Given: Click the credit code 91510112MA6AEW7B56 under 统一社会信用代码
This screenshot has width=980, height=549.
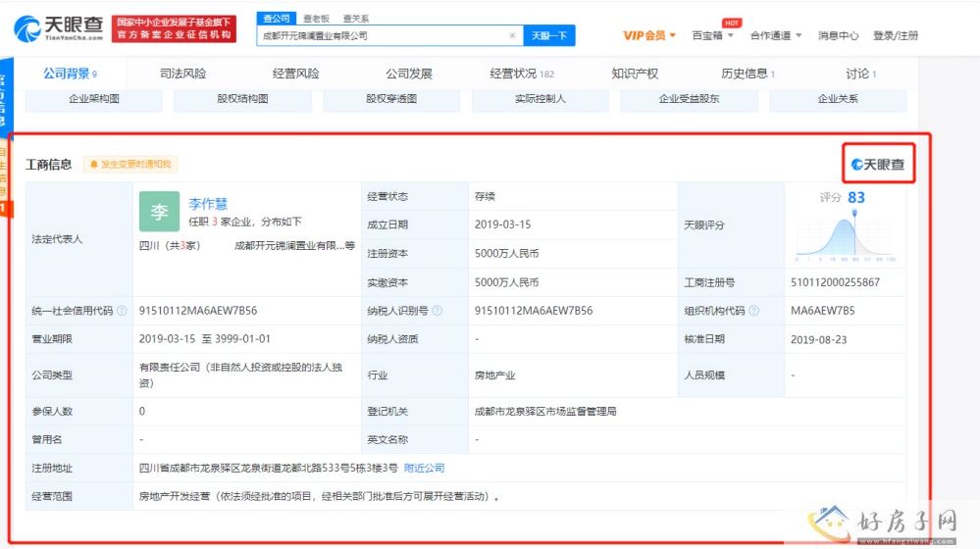Looking at the screenshot, I should coord(197,311).
